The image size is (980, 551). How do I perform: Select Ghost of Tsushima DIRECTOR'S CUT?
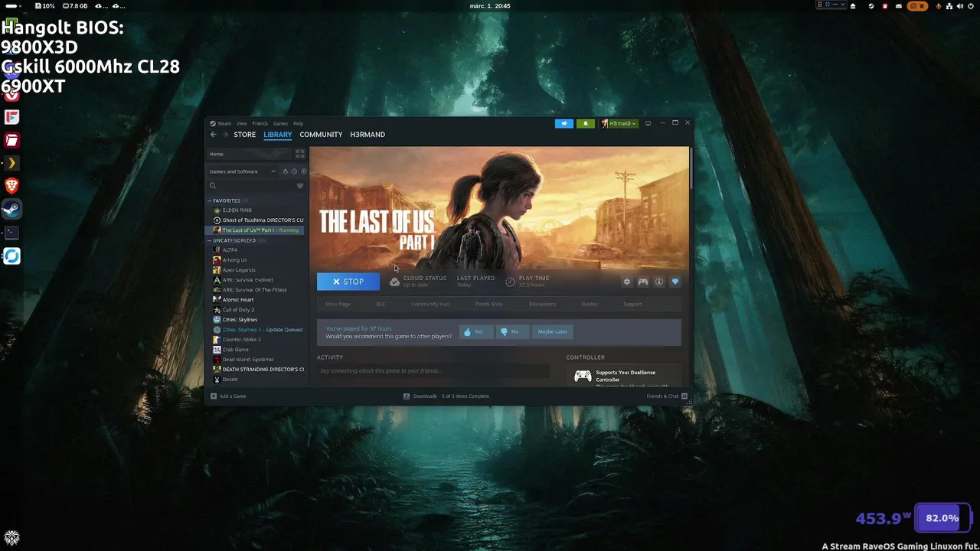[x=256, y=220]
